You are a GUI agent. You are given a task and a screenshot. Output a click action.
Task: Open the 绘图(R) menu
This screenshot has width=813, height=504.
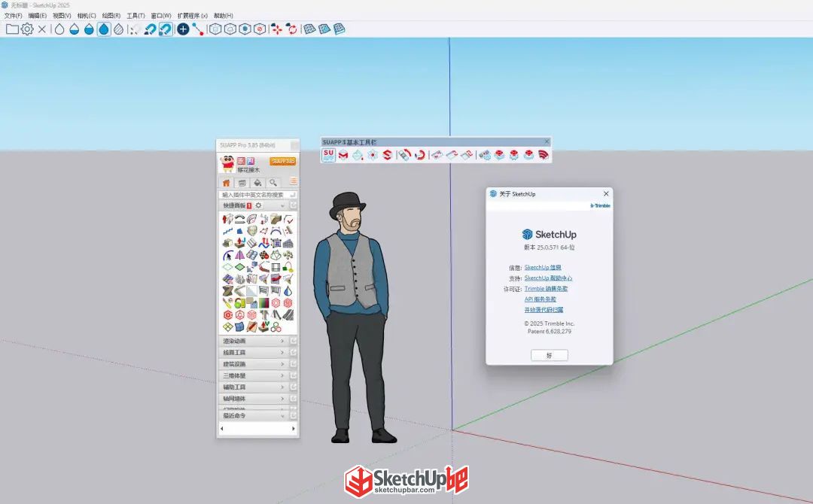point(111,16)
